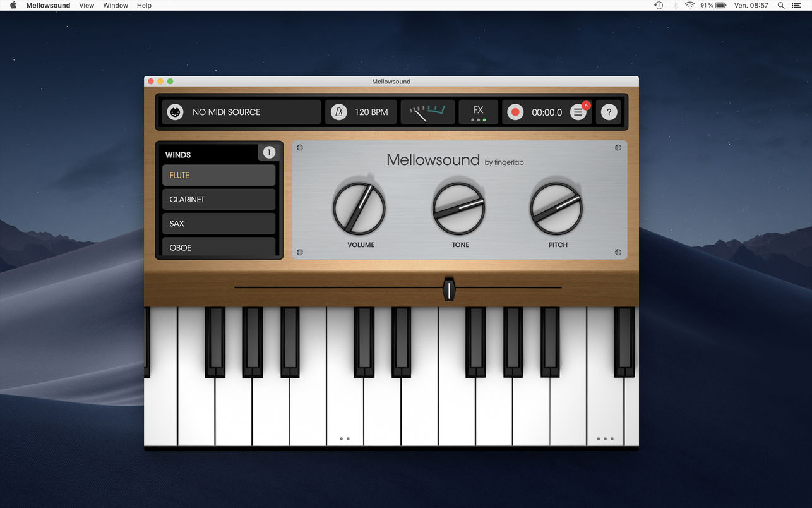Click the red badge showing 6
Viewport: 812px width, 508px height.
pyautogui.click(x=586, y=105)
